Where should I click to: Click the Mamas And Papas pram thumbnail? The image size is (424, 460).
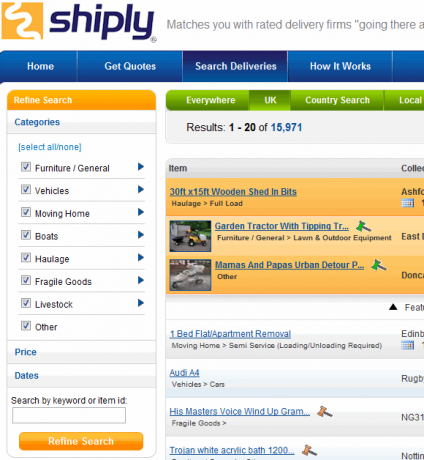coord(190,275)
